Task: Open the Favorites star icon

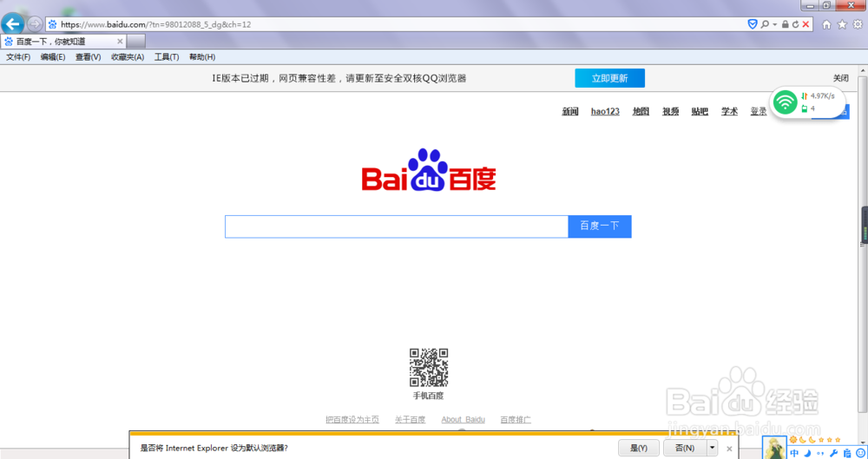Action: 842,24
